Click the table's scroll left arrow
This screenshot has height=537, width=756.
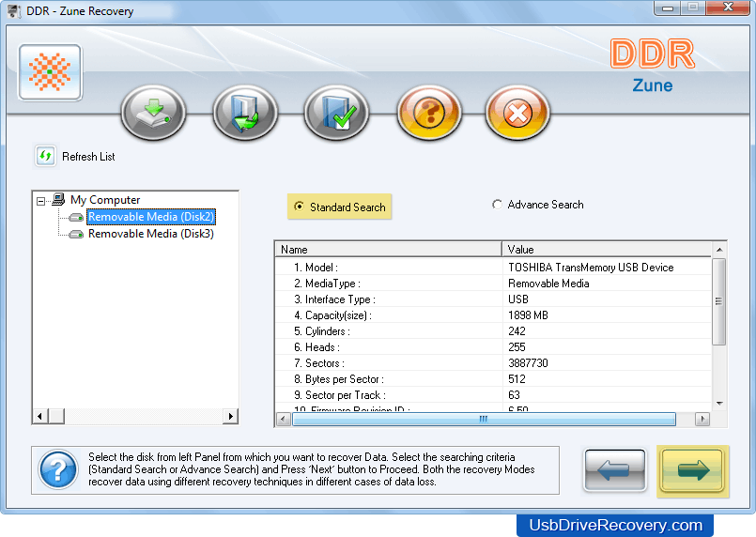coord(284,420)
